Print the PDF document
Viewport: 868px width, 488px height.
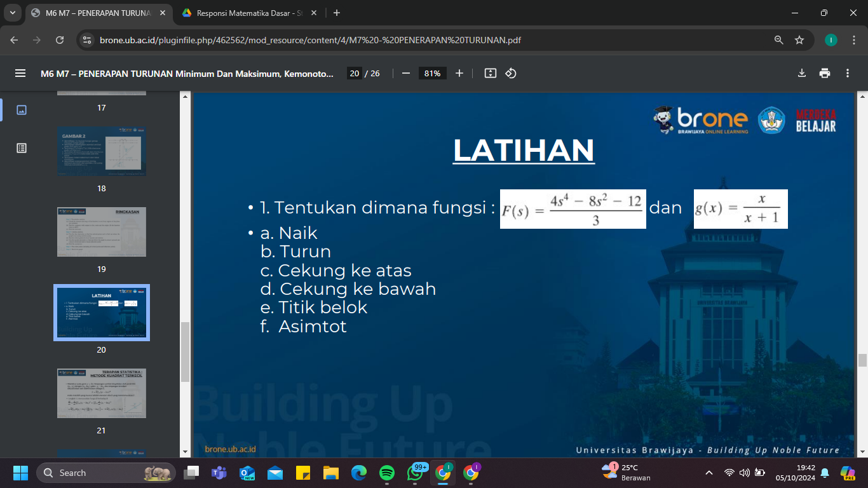[825, 73]
